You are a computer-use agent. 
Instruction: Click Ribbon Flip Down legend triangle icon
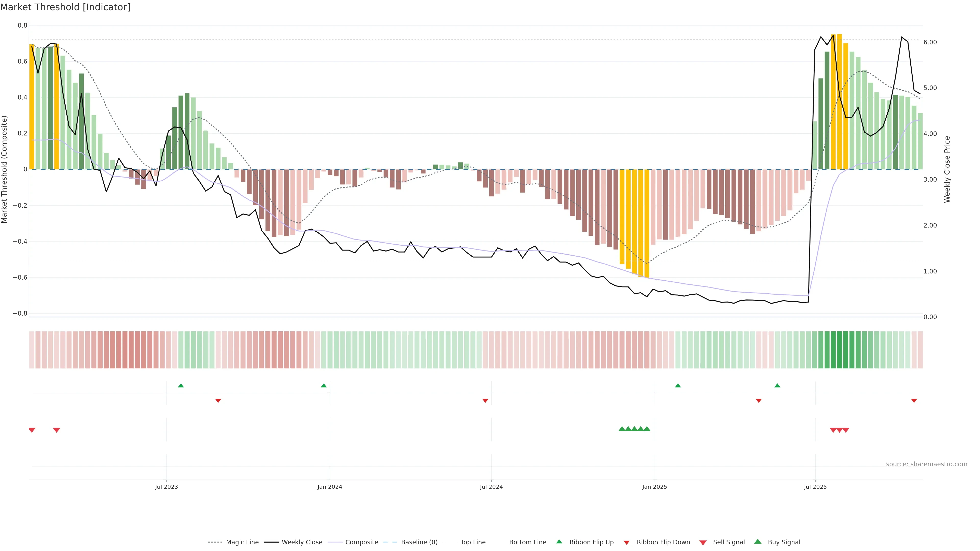(627, 543)
